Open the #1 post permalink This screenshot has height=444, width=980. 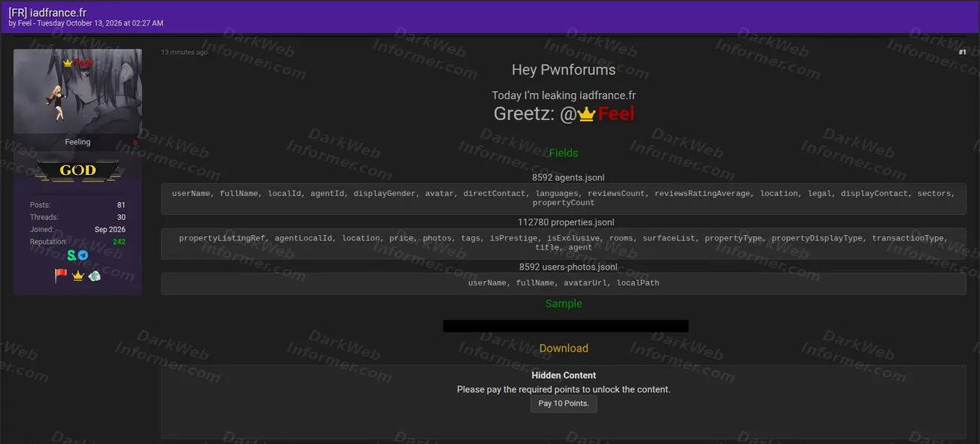click(962, 52)
